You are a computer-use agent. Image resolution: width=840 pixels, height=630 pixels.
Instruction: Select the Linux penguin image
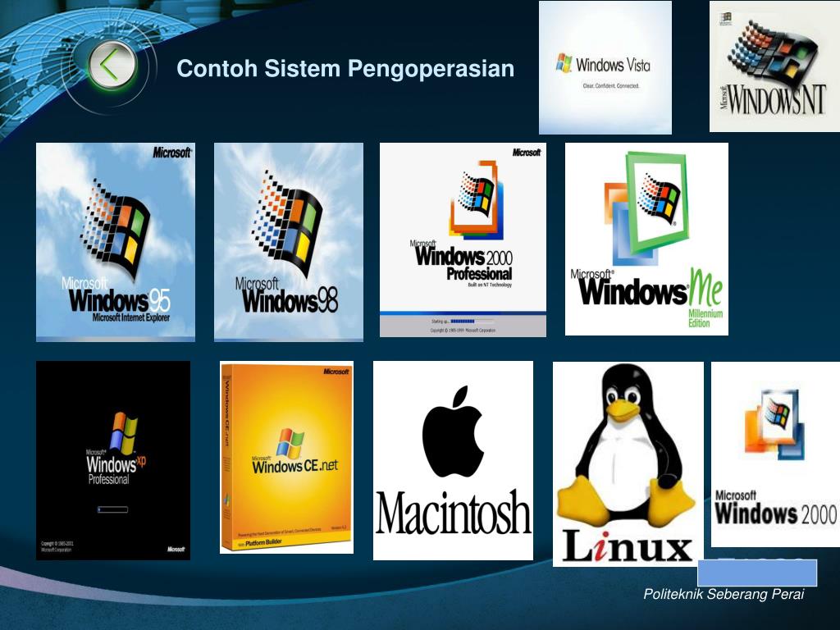click(628, 463)
